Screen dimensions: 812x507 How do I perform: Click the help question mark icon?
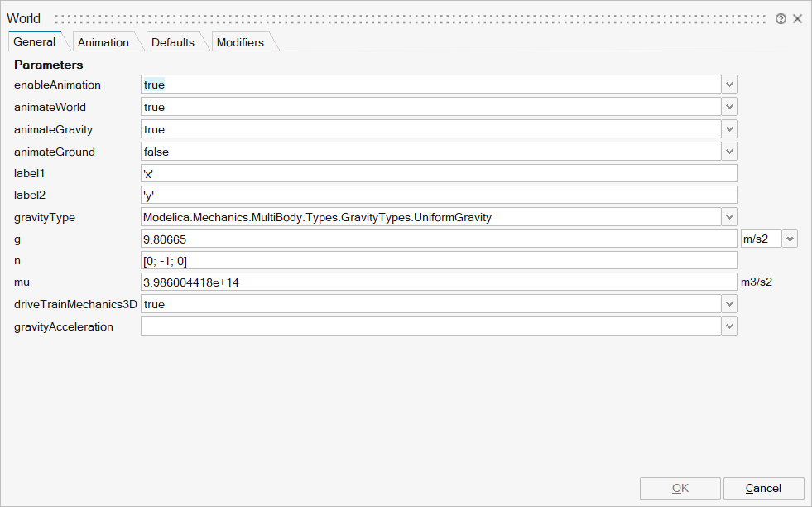pos(781,18)
